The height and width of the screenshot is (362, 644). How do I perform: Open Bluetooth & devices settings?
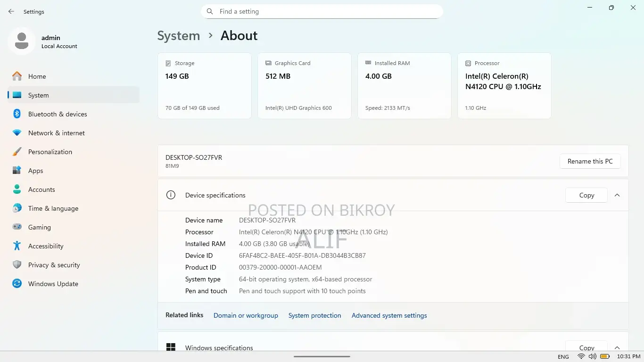(74, 114)
